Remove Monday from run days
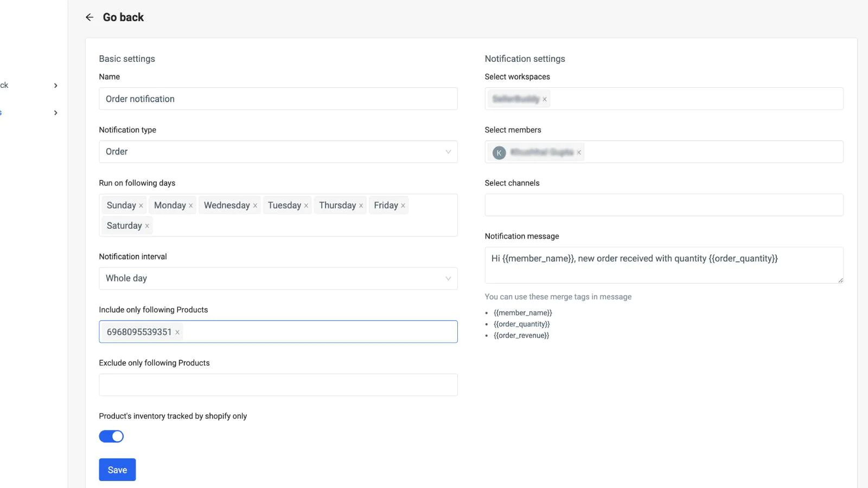 click(191, 206)
